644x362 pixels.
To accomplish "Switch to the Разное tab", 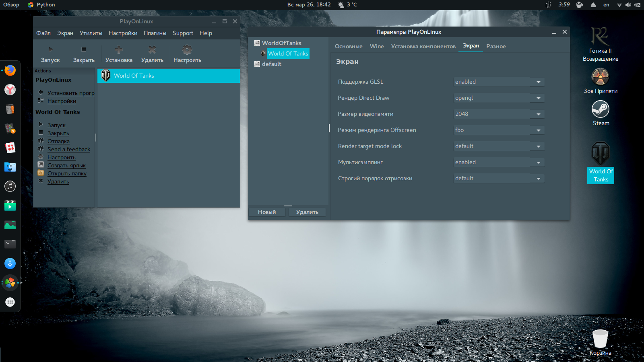I will click(496, 46).
